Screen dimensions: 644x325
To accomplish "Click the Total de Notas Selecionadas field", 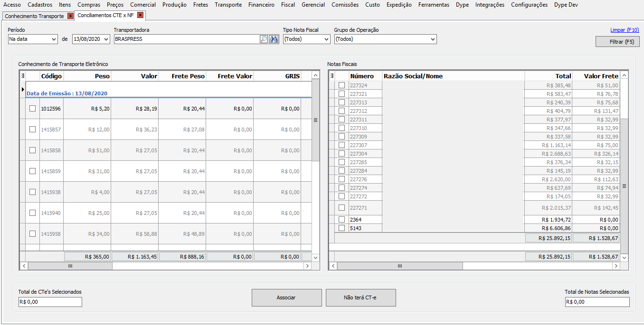I will [597, 302].
